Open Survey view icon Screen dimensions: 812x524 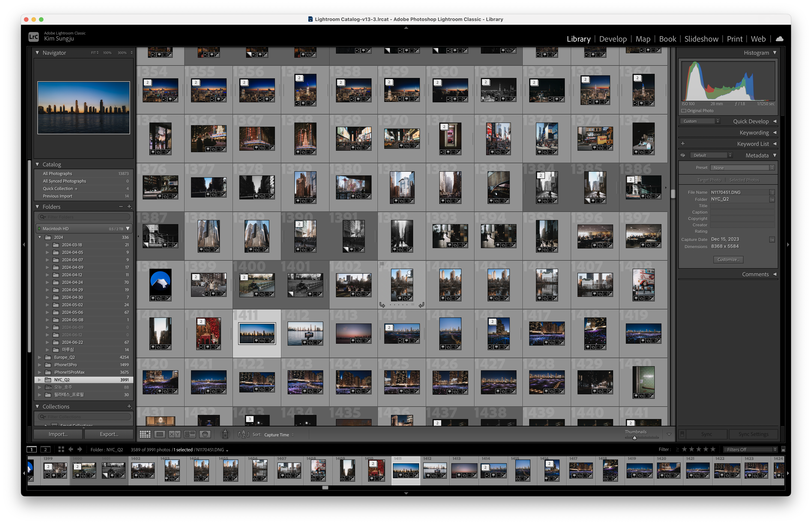click(190, 434)
